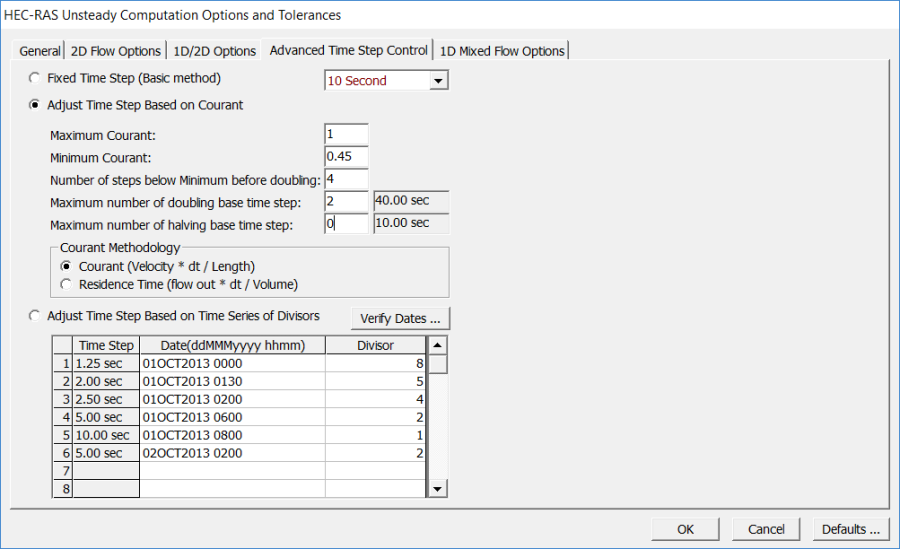
Task: Edit the Minimum Courant value field
Action: point(346,157)
